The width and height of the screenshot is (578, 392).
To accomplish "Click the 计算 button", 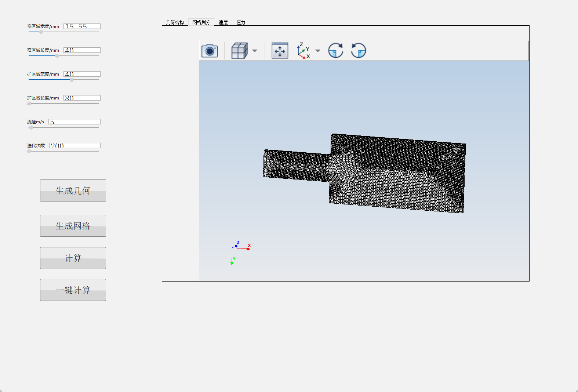I will click(73, 258).
